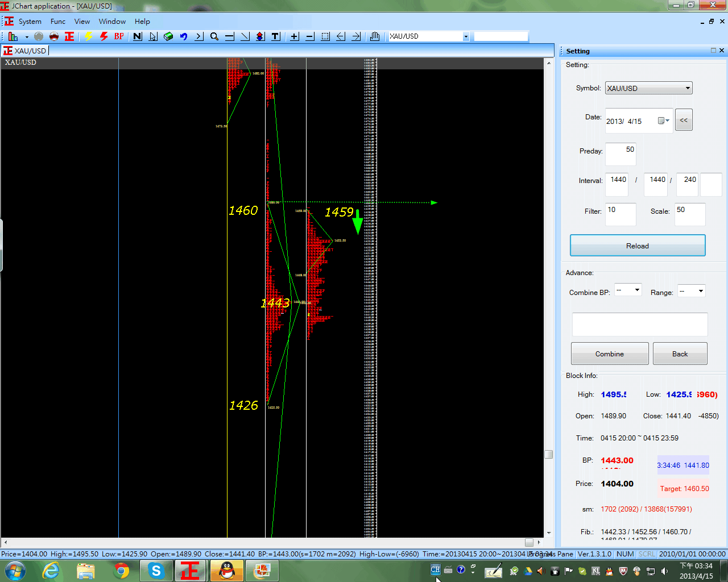
Task: Open the Combine BP dropdown
Action: 628,290
